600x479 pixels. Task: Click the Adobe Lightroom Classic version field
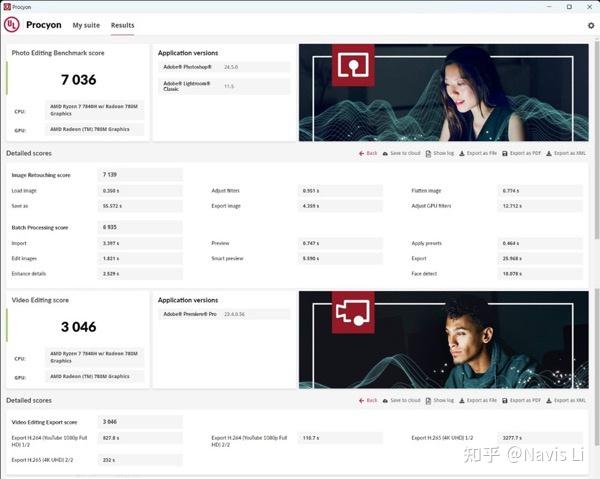[x=224, y=86]
